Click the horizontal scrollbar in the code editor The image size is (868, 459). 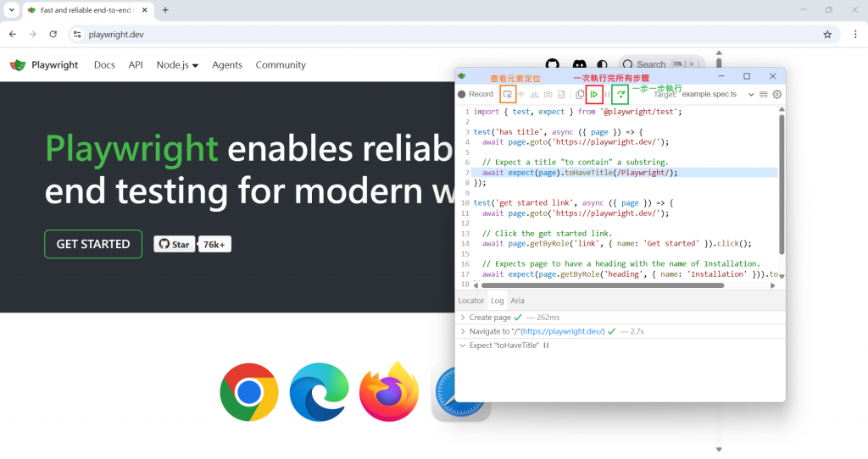coord(603,285)
